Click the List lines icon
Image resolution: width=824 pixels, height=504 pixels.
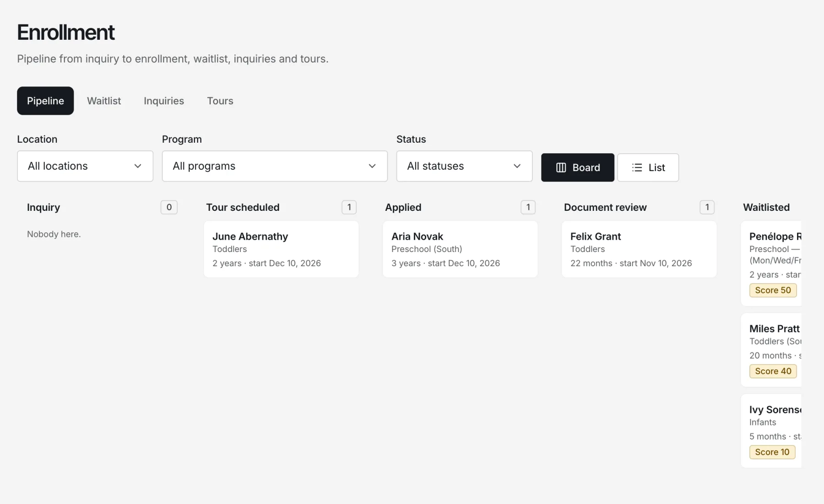[x=637, y=167]
